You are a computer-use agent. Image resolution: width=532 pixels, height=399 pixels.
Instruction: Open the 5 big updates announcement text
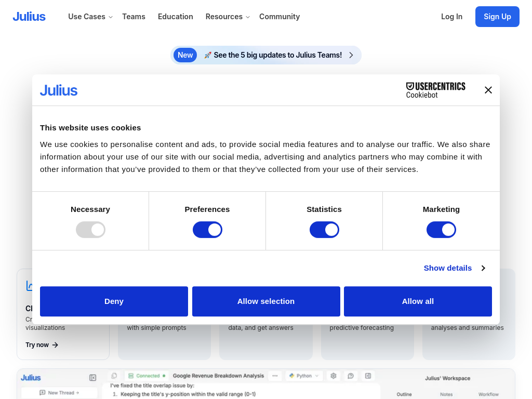(277, 55)
